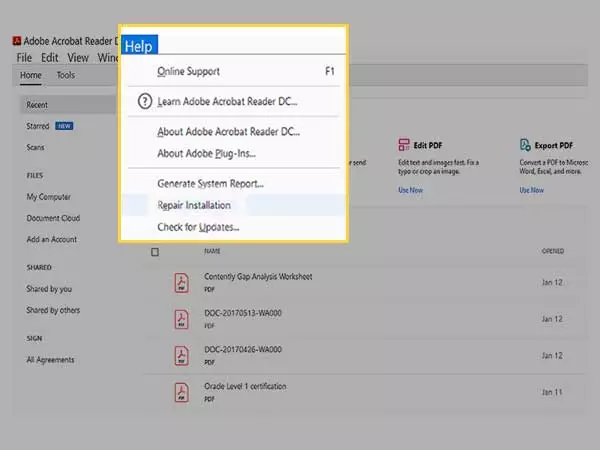Viewport: 600px width, 450px height.
Task: Click PDF icon for Contently Gap Analysis Worksheet
Action: [x=181, y=283]
